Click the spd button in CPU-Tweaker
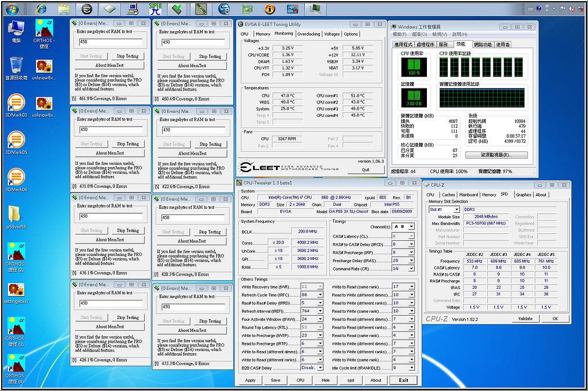 [351, 380]
